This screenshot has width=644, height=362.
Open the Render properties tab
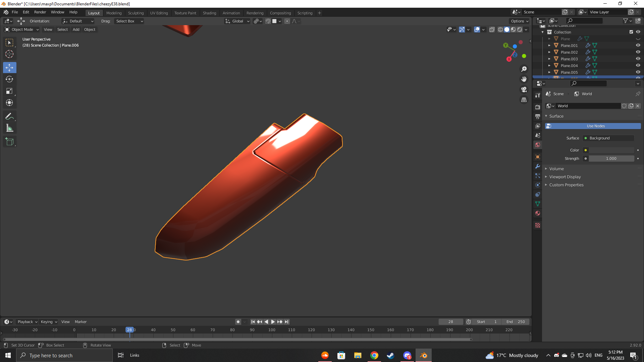538,107
